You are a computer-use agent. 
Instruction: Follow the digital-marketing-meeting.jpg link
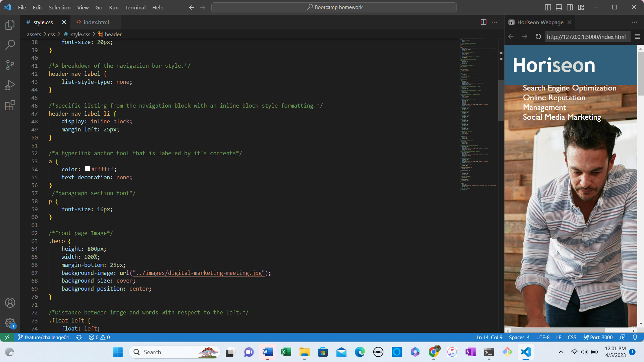(x=198, y=273)
